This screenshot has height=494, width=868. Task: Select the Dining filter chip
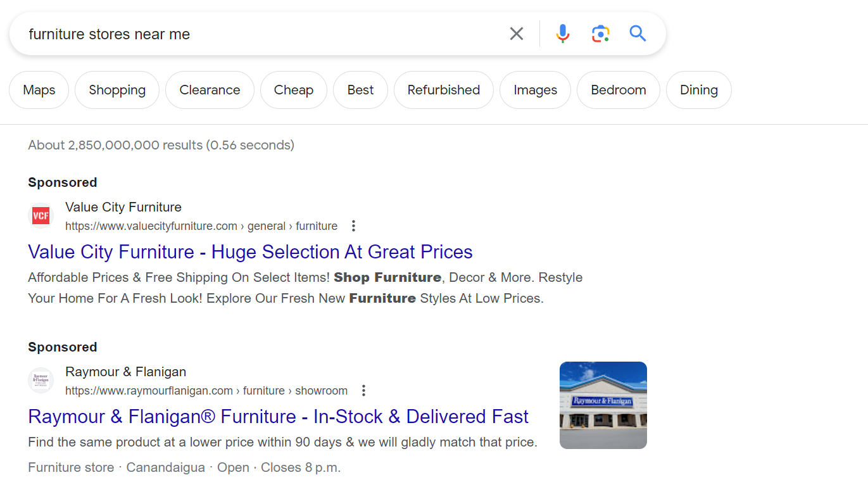[x=698, y=90]
